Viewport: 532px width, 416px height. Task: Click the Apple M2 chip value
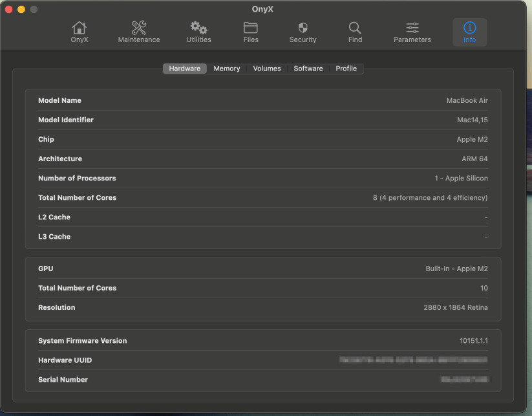click(x=472, y=139)
